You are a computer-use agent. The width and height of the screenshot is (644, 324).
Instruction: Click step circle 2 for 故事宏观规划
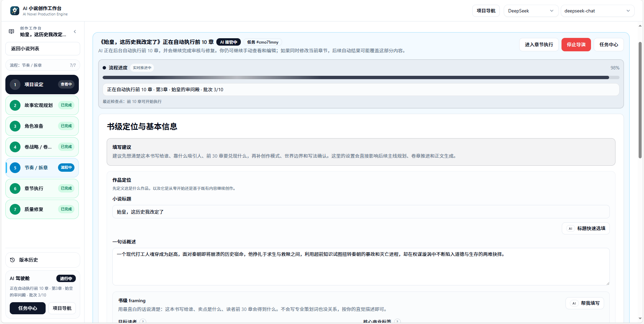click(x=15, y=105)
